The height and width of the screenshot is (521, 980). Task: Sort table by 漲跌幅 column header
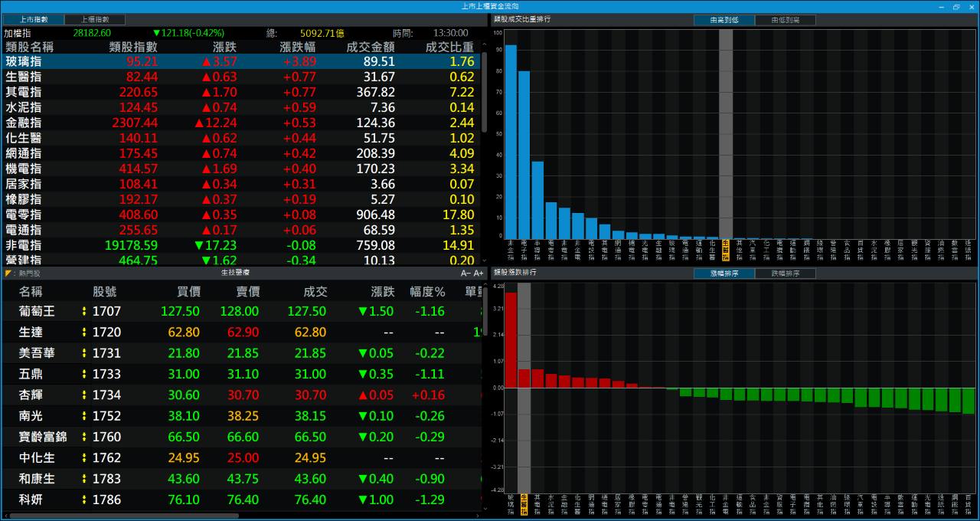[297, 47]
